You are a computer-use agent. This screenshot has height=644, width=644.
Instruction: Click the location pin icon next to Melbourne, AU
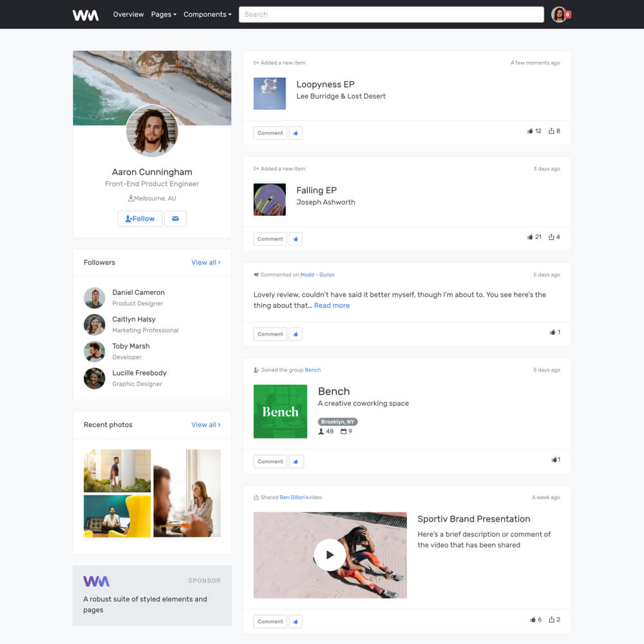(x=131, y=198)
